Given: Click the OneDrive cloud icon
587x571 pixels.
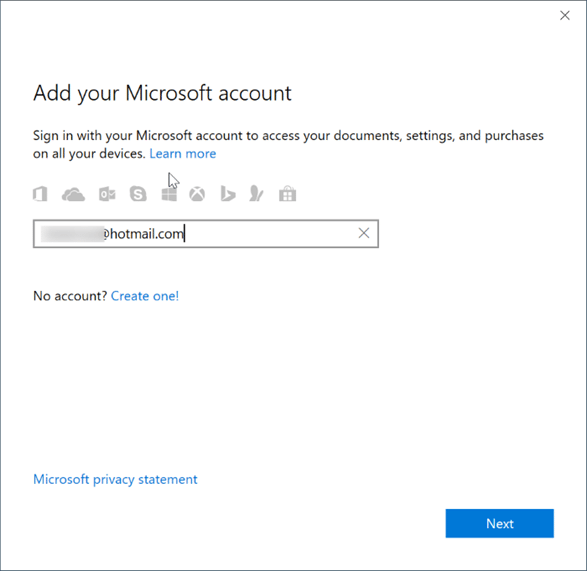Looking at the screenshot, I should 73,195.
